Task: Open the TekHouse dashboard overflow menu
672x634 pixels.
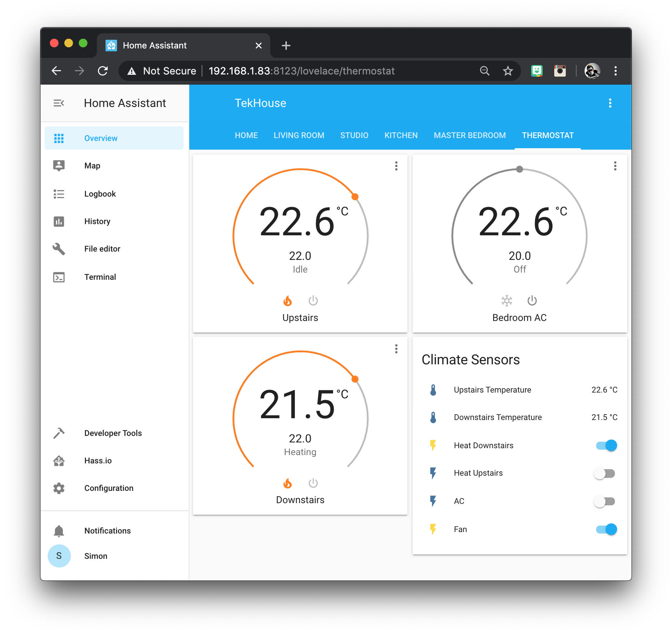Action: tap(610, 103)
